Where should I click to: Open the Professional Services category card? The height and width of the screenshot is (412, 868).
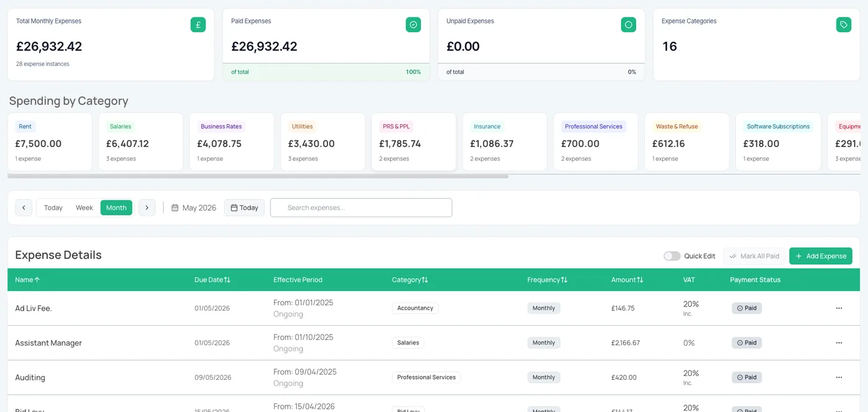[596, 142]
